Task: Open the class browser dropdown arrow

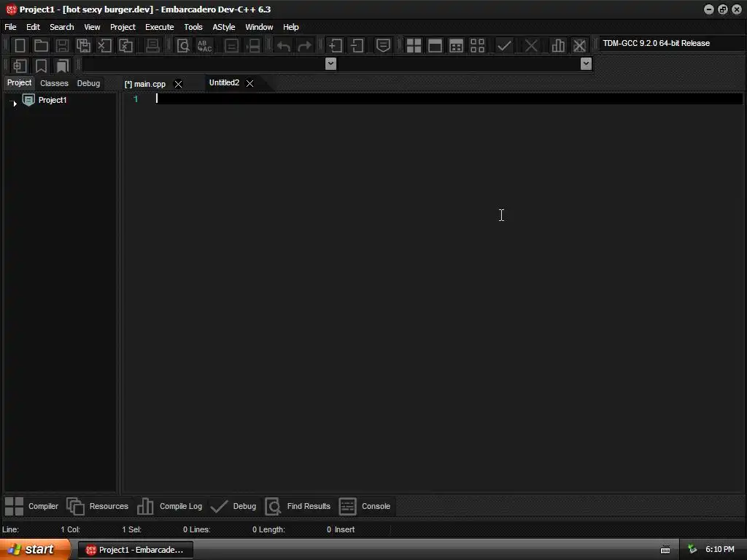Action: coord(330,63)
